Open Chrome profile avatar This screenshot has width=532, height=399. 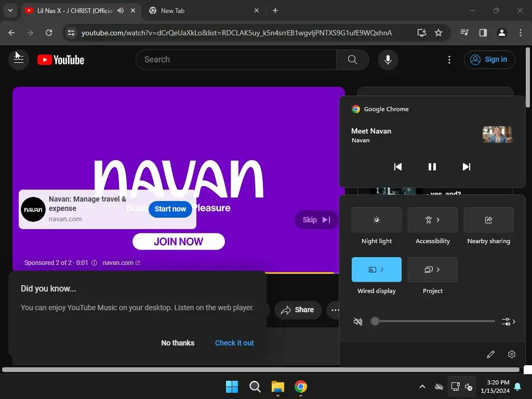pyautogui.click(x=502, y=33)
